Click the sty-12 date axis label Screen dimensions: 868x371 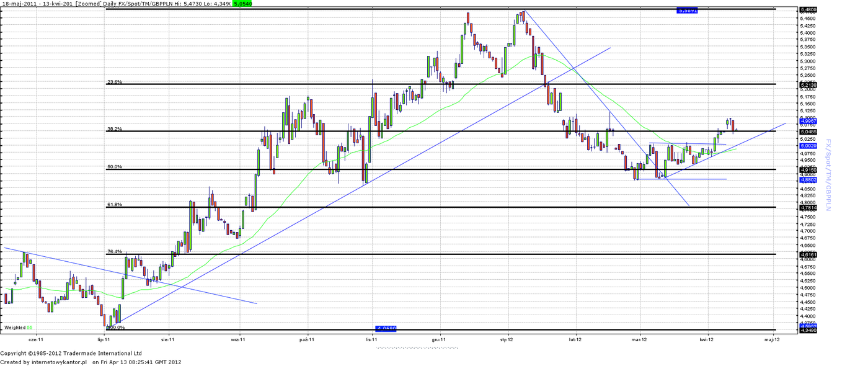[x=507, y=340]
